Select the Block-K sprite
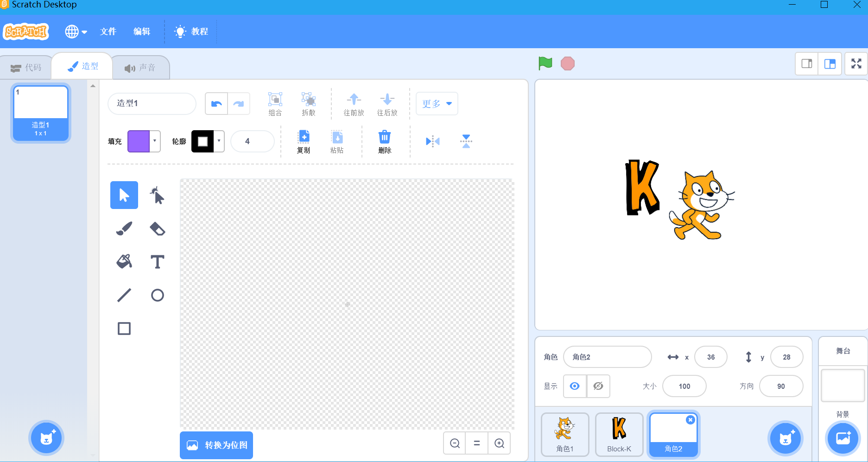Image resolution: width=868 pixels, height=462 pixels. point(619,435)
